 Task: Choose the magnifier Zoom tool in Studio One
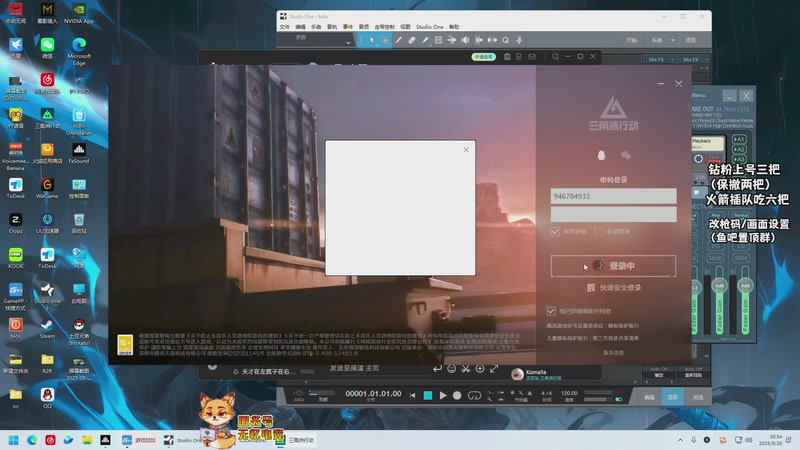click(505, 40)
